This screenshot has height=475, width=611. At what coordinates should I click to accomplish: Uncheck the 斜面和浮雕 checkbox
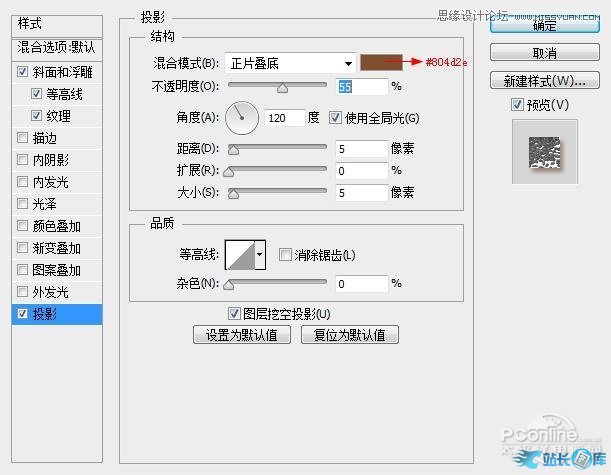pos(23,72)
